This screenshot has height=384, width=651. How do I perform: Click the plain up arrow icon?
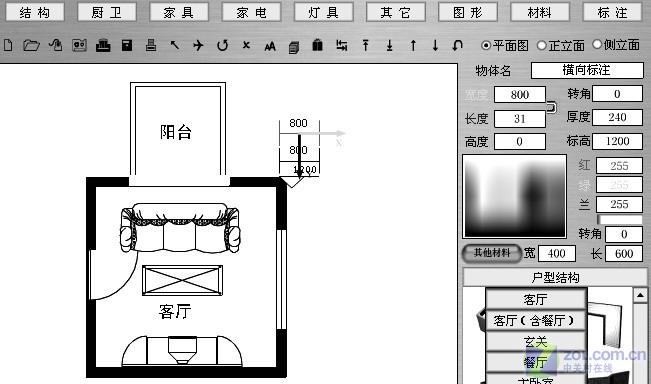point(413,45)
